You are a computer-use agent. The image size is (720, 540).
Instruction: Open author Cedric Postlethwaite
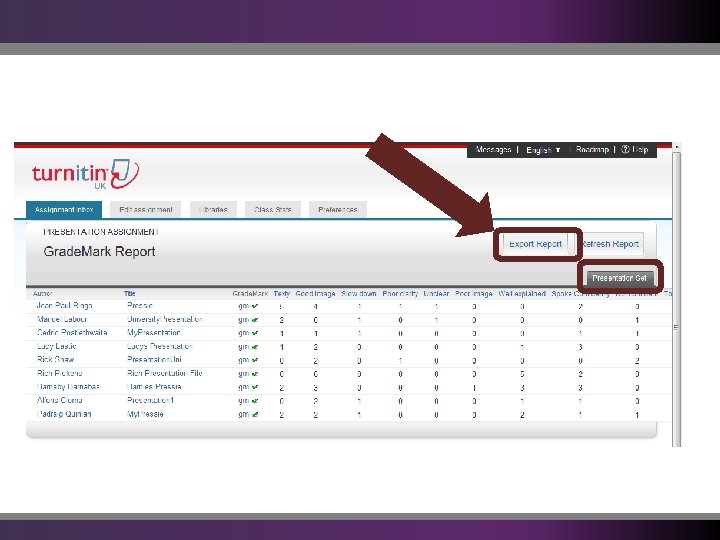72,332
